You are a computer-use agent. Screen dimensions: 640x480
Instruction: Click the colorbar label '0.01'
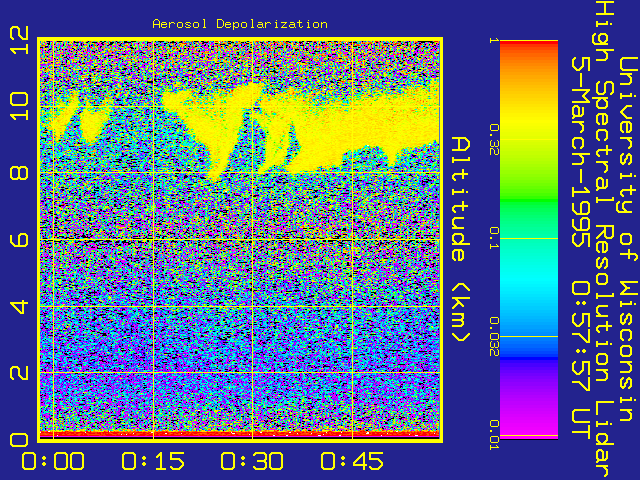click(494, 435)
